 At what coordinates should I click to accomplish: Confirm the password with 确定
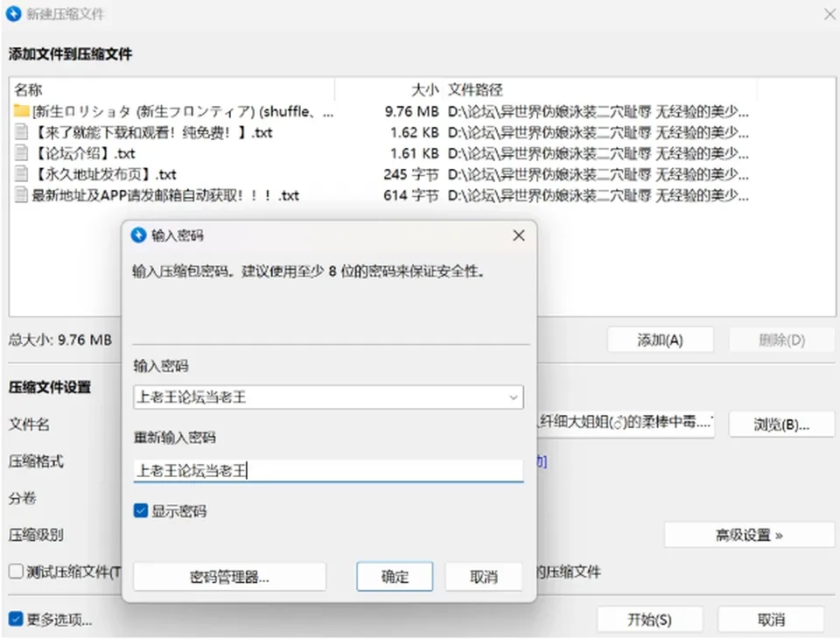(x=395, y=577)
